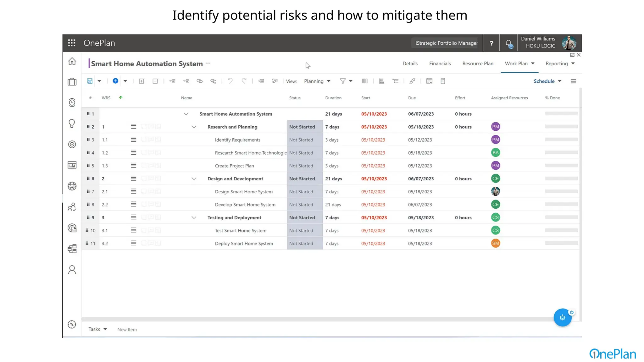644x362 pixels.
Task: Open the hamburger menu beside Schedule
Action: (x=574, y=81)
